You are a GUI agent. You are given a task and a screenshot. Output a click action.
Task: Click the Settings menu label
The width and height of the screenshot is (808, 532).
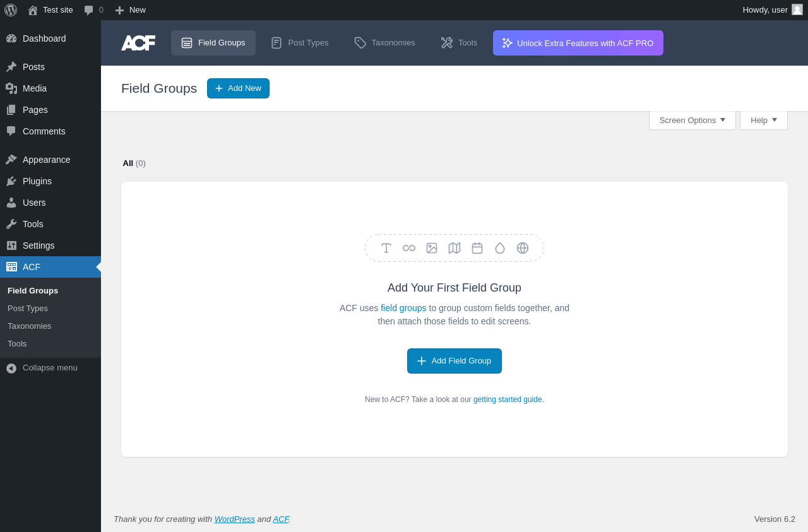pos(39,245)
